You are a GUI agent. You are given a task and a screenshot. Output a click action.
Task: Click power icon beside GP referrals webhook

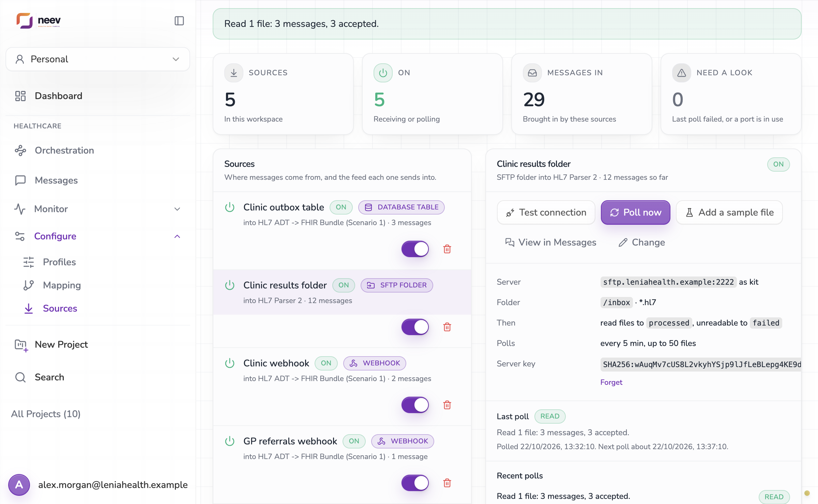tap(230, 441)
